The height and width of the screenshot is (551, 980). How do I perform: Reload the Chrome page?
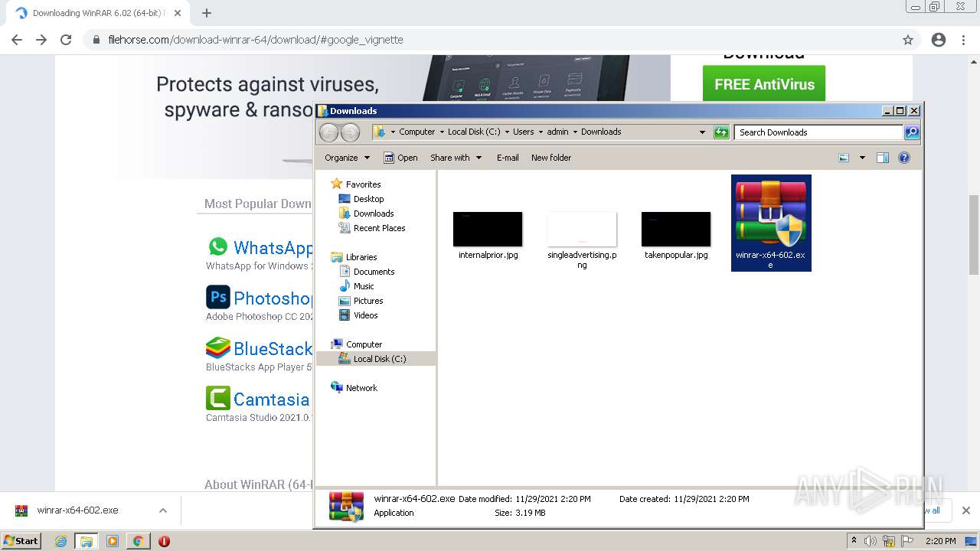coord(66,40)
